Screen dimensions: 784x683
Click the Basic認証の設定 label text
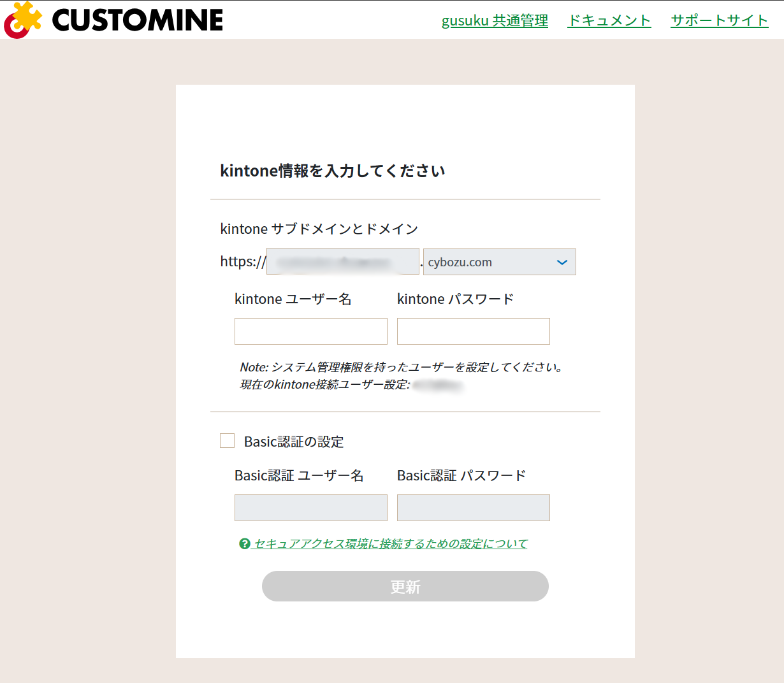294,442
